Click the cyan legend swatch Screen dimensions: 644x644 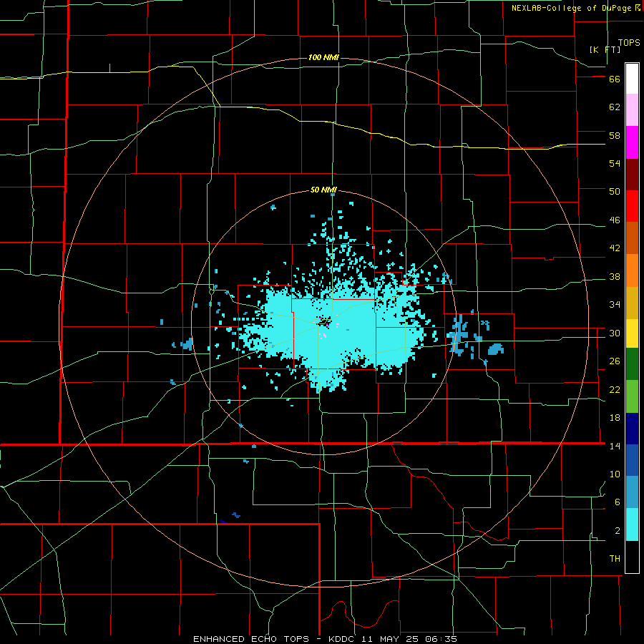pyautogui.click(x=632, y=525)
